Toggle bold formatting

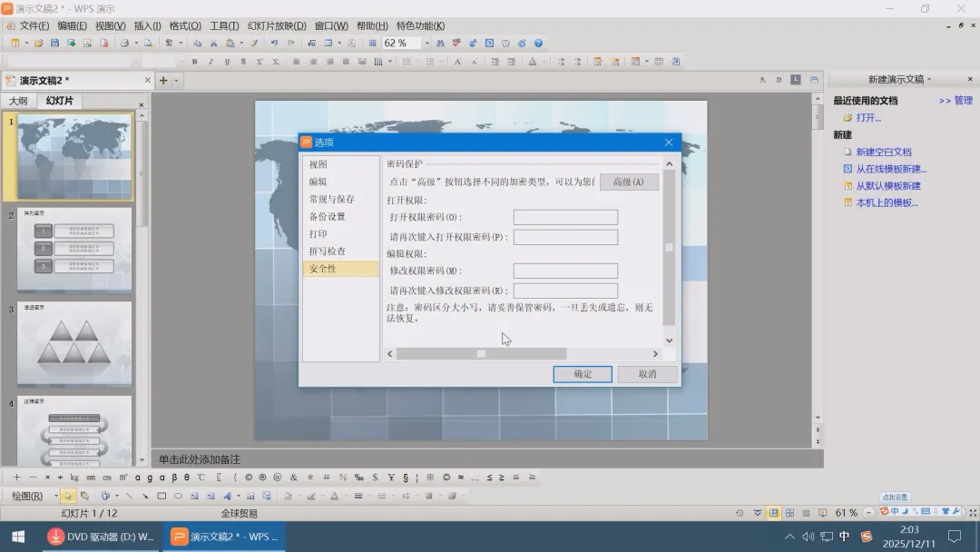[194, 61]
